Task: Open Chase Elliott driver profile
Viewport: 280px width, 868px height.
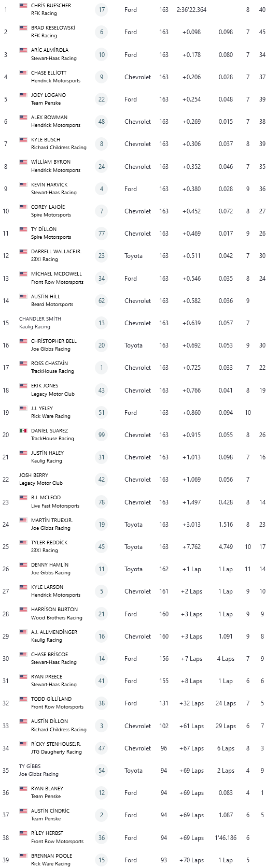Action: click(x=49, y=73)
